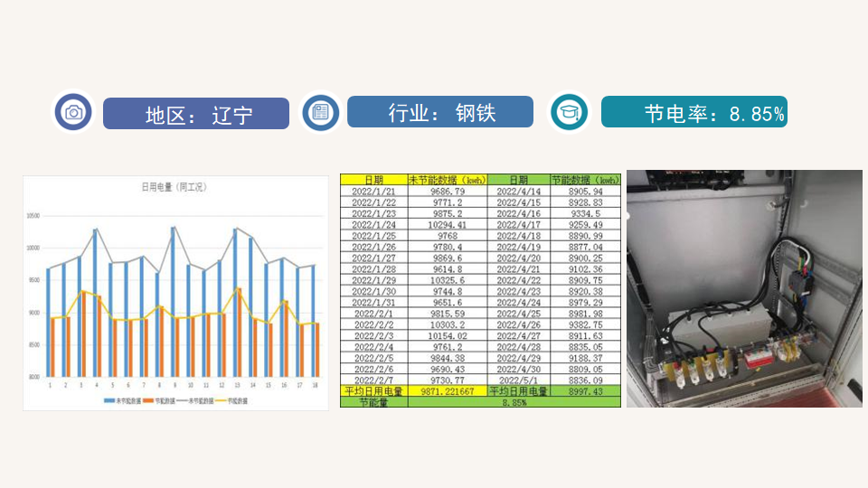Image resolution: width=868 pixels, height=488 pixels.
Task: Select the cell with value 9102.36
Action: [586, 269]
